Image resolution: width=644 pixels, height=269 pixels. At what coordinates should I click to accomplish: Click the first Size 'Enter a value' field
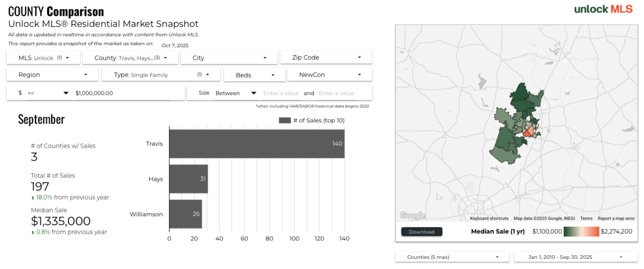pyautogui.click(x=280, y=93)
